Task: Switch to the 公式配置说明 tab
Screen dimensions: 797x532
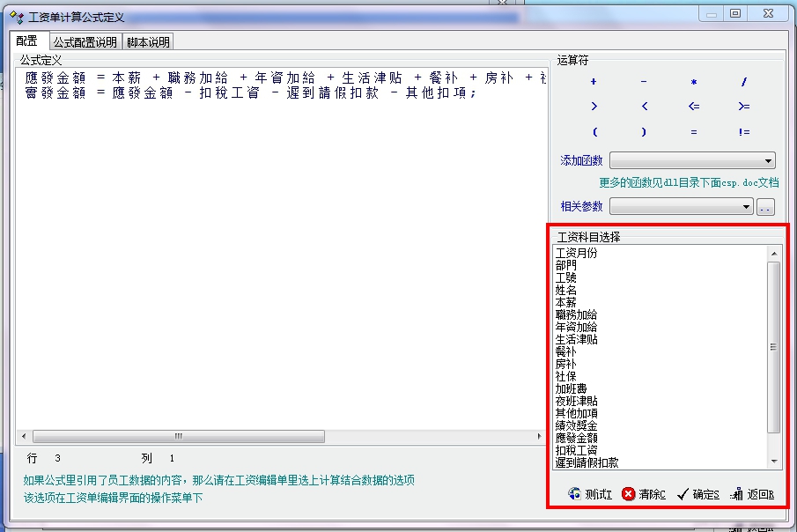Action: click(85, 41)
